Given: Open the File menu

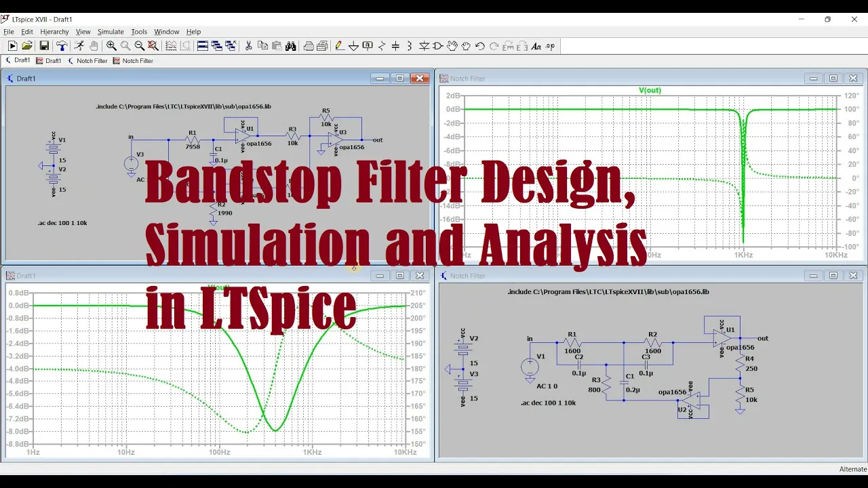Looking at the screenshot, I should point(9,32).
